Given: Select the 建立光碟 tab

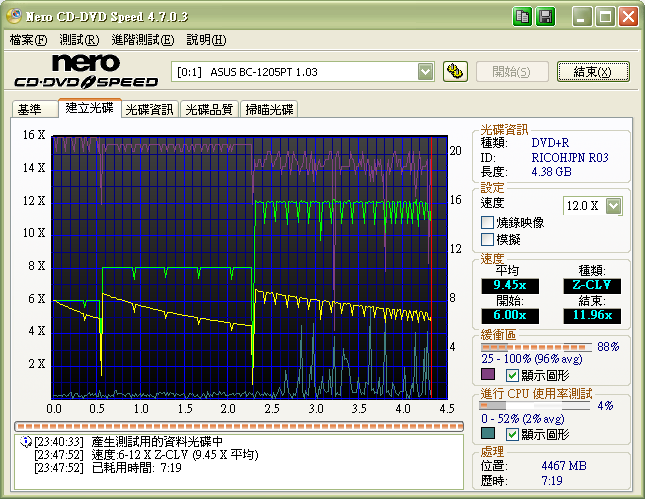Looking at the screenshot, I should (90, 108).
